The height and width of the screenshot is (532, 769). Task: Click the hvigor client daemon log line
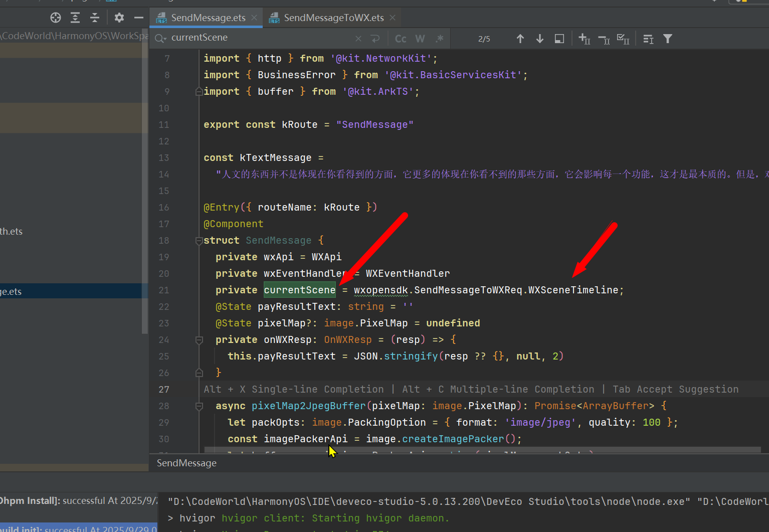coord(308,518)
